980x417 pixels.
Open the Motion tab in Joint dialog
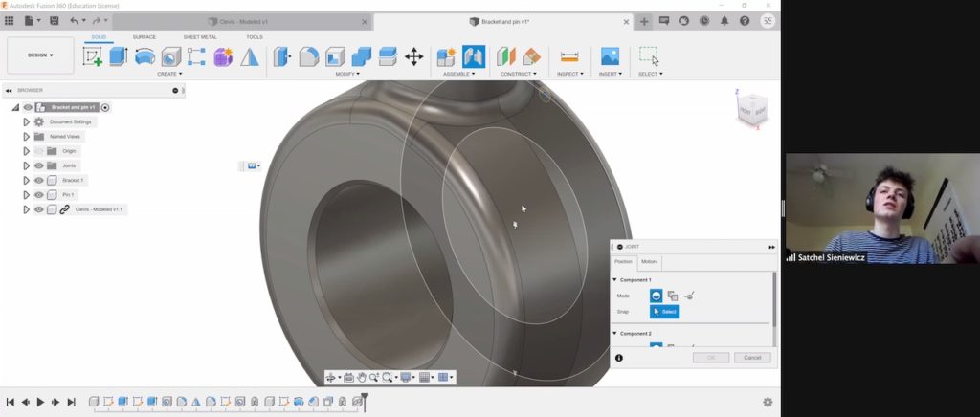point(649,262)
